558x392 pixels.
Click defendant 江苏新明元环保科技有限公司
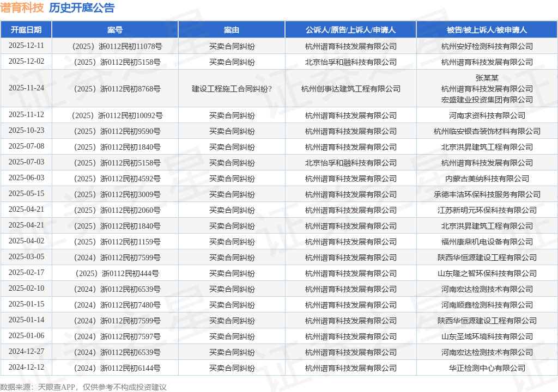click(x=487, y=210)
